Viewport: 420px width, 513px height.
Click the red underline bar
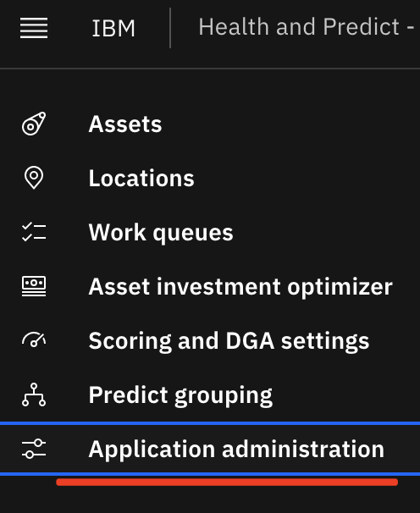click(227, 482)
